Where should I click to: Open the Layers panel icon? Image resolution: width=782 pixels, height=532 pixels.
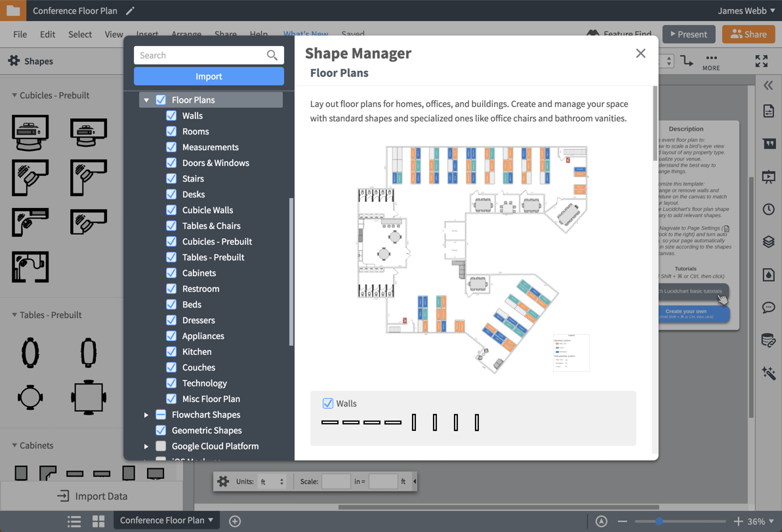click(x=768, y=242)
